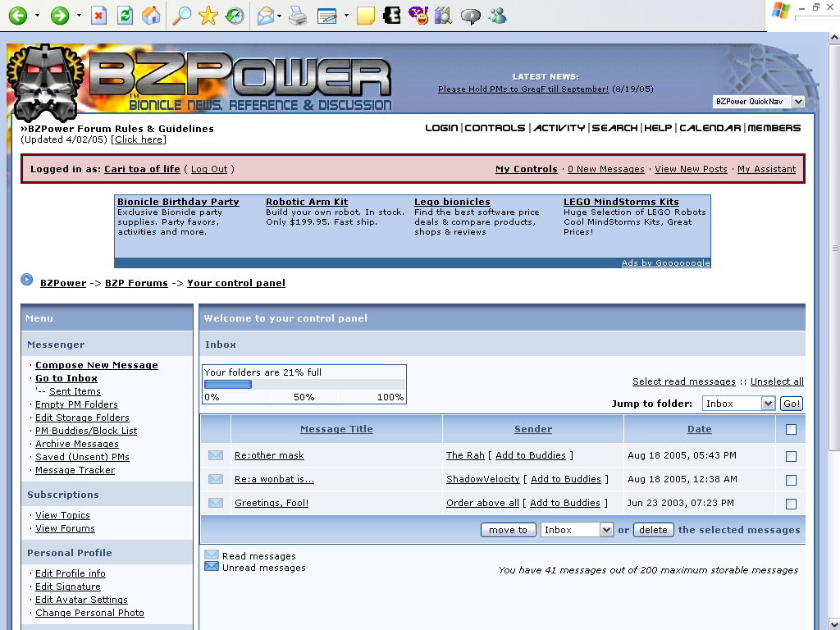Open the BZPower QuickNav dropdown
The image size is (840, 630).
pos(759,102)
